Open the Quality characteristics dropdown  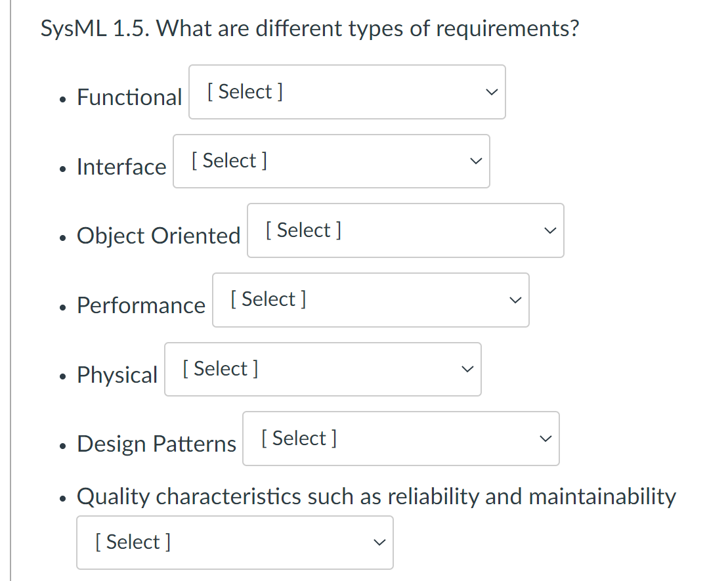234,542
